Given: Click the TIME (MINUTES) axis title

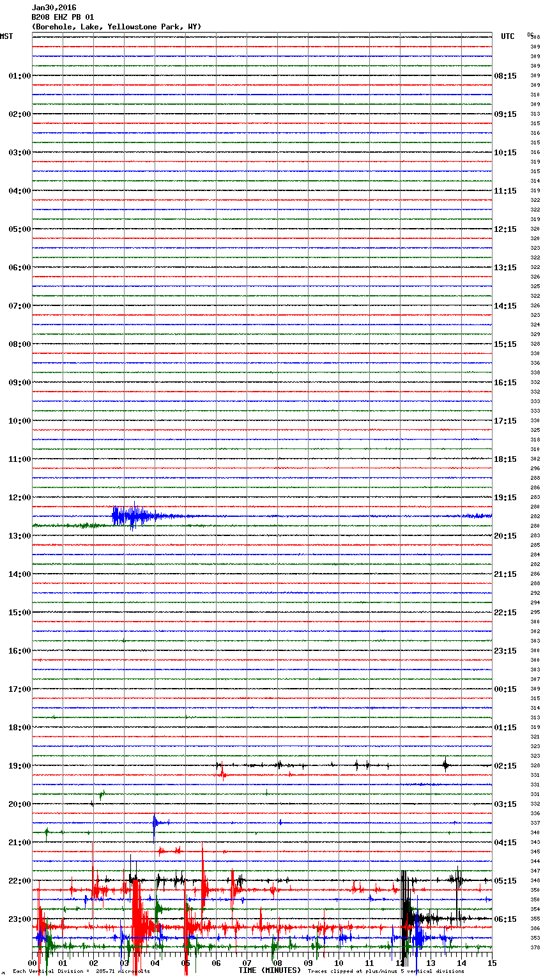Looking at the screenshot, I should coord(269,970).
